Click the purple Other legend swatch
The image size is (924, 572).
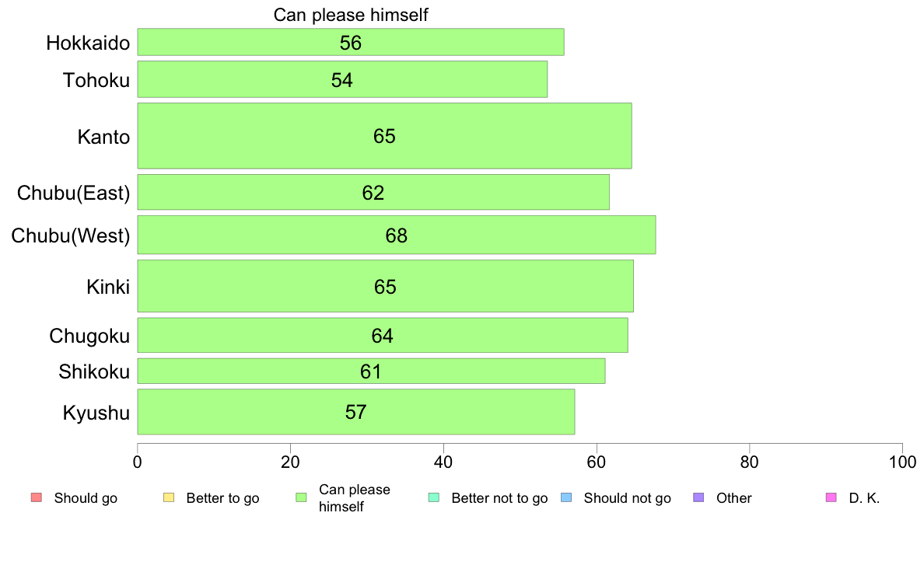699,497
